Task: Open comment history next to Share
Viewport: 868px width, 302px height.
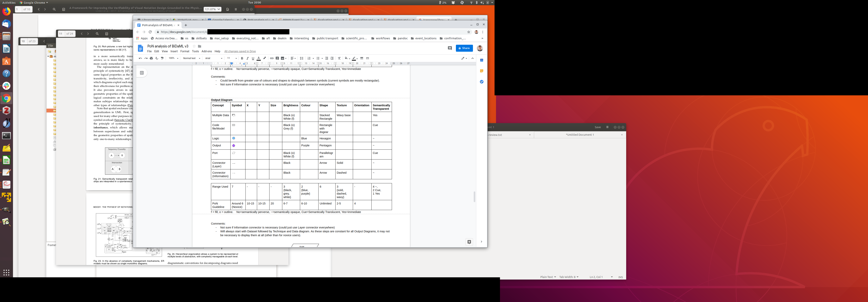Action: coord(449,48)
